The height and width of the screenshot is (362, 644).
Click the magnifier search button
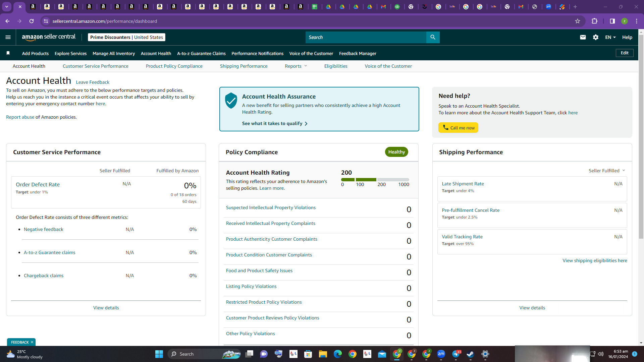pyautogui.click(x=433, y=37)
